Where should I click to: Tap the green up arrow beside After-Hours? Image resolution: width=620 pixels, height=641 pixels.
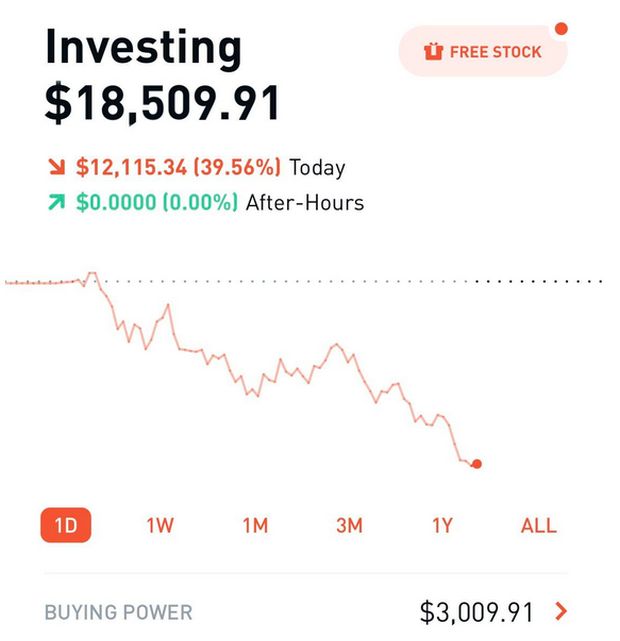point(57,202)
